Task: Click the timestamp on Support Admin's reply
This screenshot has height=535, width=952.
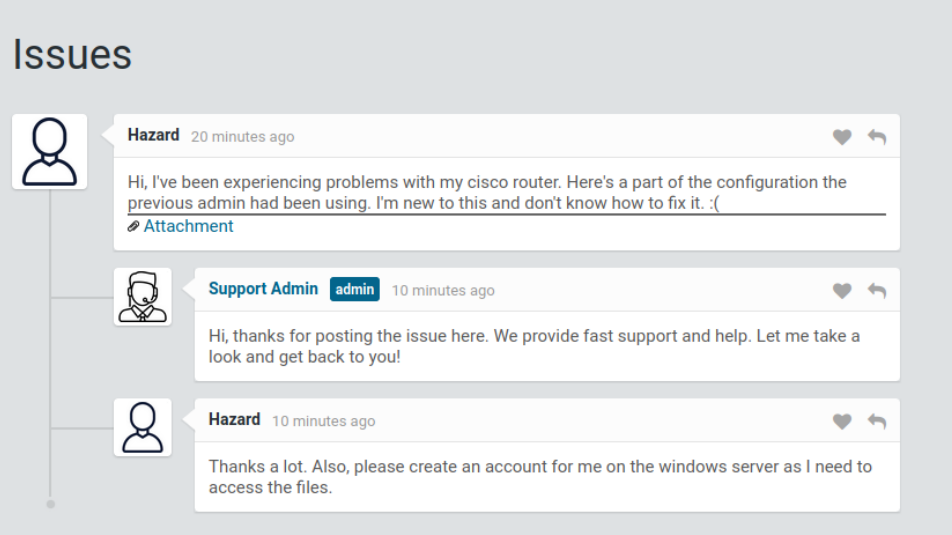Action: click(x=443, y=291)
